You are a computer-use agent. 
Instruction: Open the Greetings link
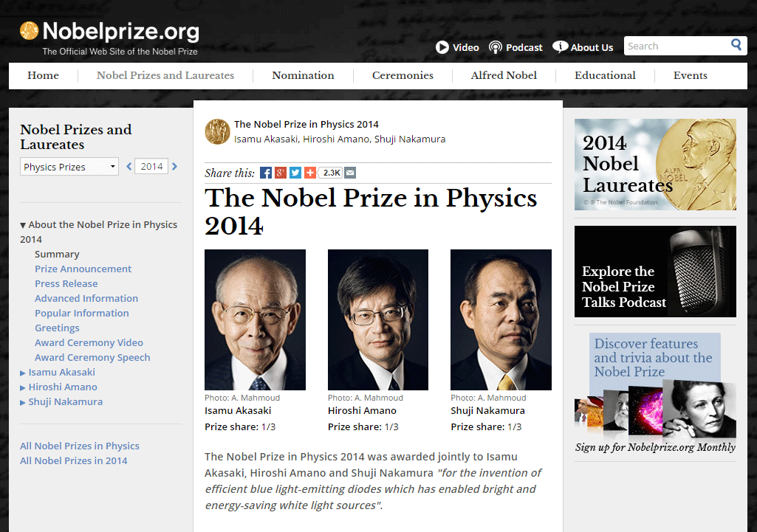(x=57, y=328)
